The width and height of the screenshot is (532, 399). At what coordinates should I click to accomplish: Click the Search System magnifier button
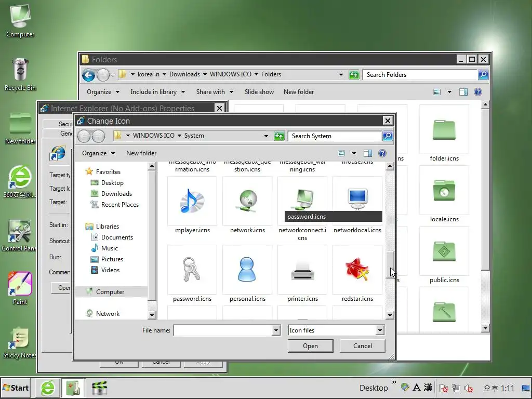(x=388, y=136)
